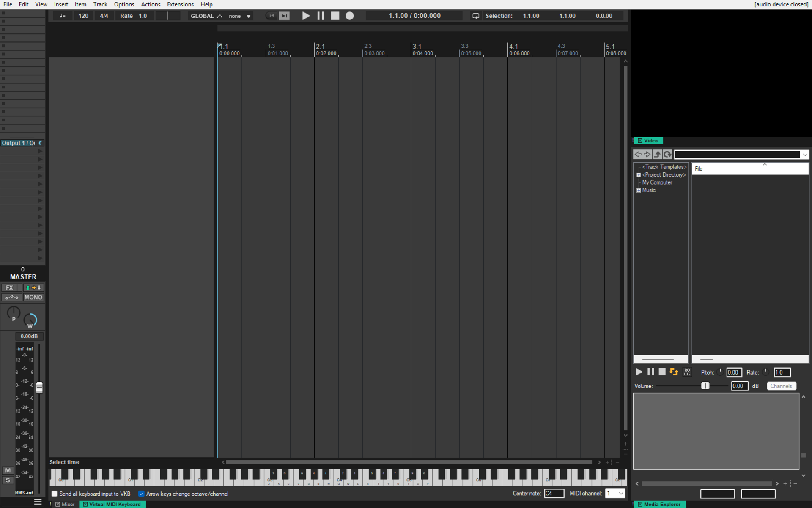
Task: Switch to the Mixer docker tab
Action: (x=65, y=504)
